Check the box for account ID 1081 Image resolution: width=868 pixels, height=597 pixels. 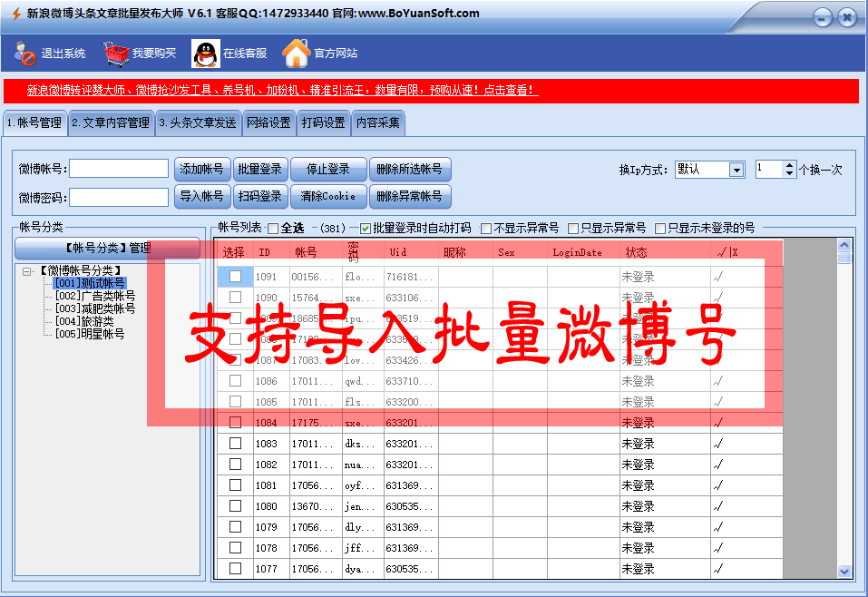click(235, 485)
